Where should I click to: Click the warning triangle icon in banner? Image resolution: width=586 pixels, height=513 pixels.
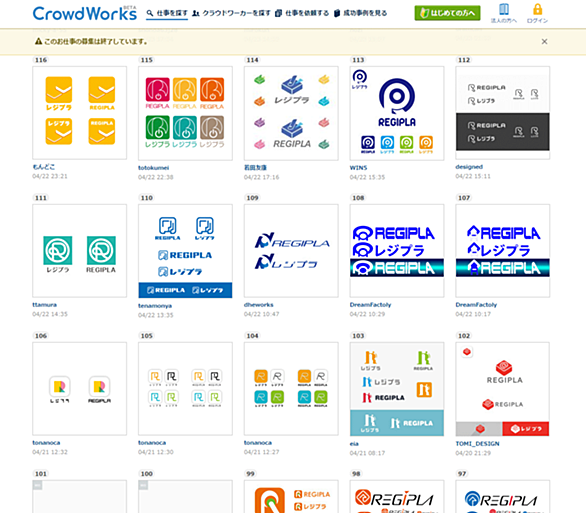click(38, 41)
